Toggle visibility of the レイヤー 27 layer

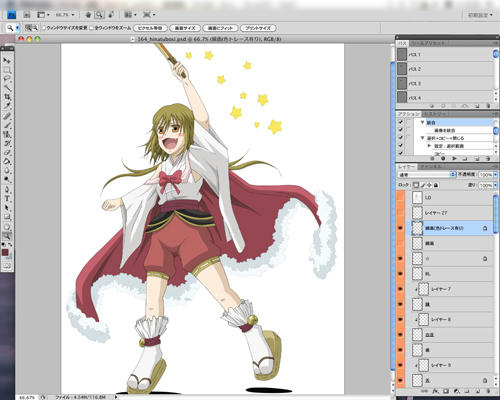[x=401, y=213]
